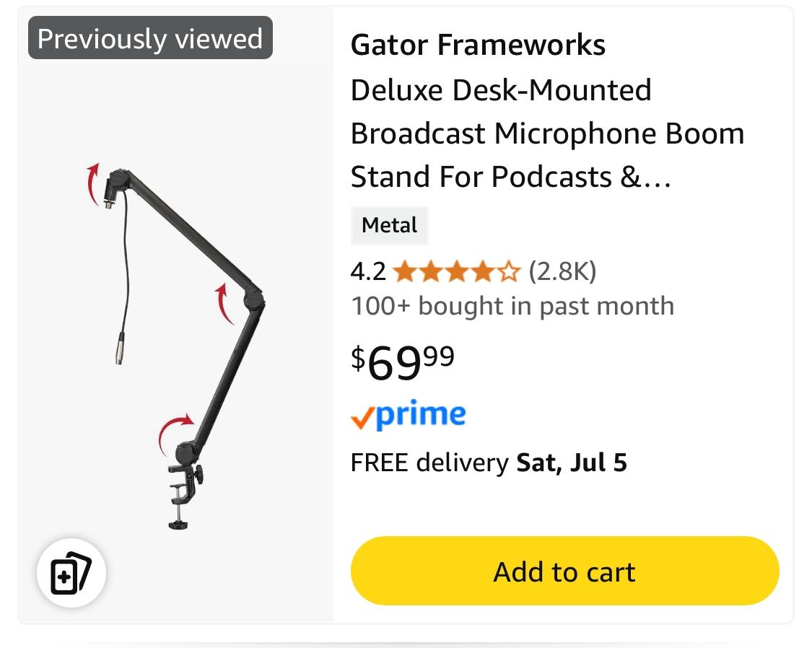The image size is (812, 648).
Task: Click the Previously viewed badge
Action: click(x=150, y=38)
